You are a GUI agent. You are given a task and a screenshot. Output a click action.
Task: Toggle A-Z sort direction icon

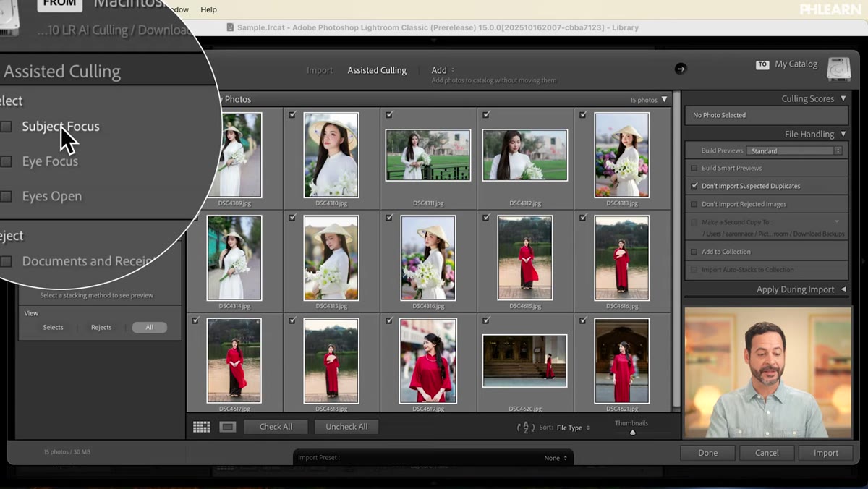pos(526,428)
